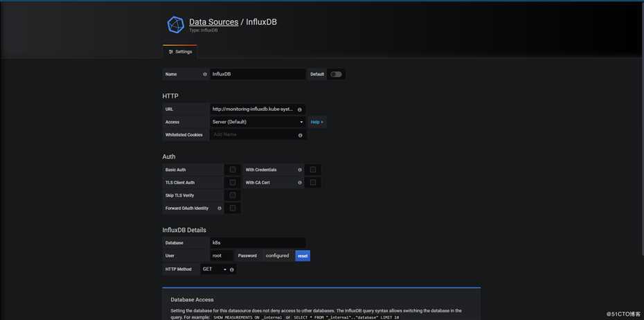Edit the Database field containing k8s

click(x=258, y=243)
